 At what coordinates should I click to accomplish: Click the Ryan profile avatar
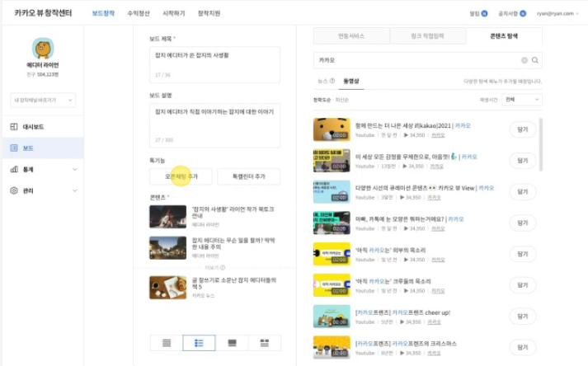pos(43,48)
